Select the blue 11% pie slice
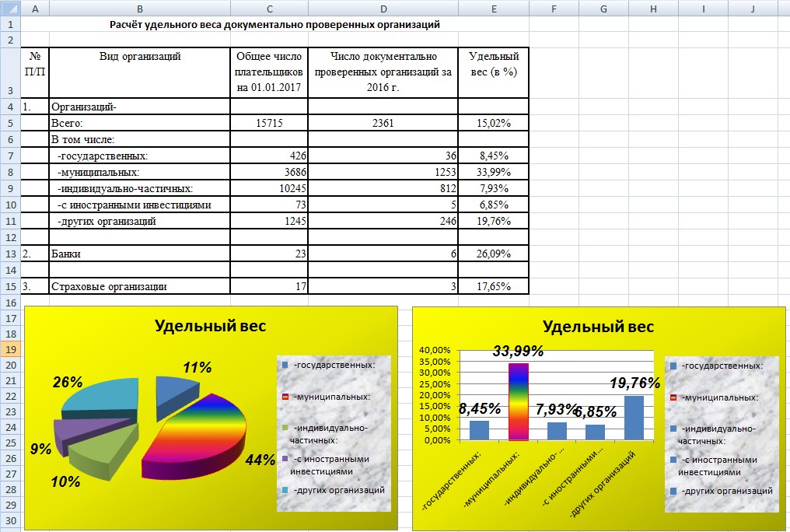 (174, 394)
